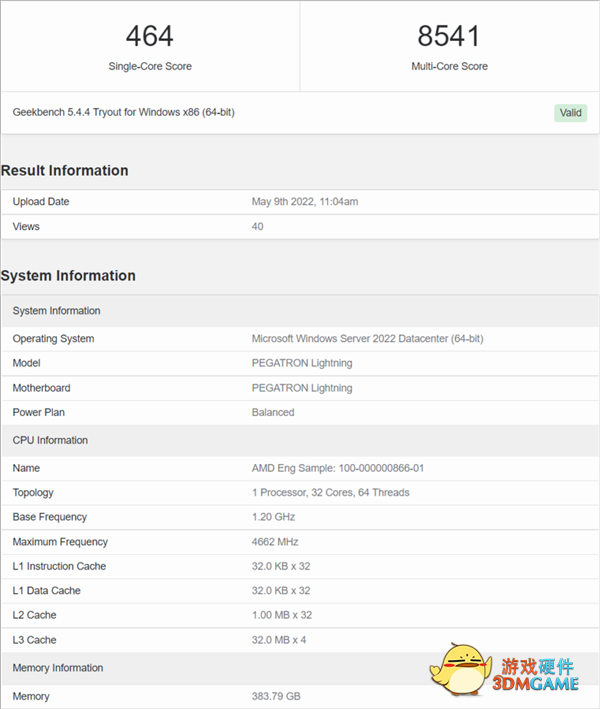
Task: Click the L3 Cache label
Action: [34, 640]
